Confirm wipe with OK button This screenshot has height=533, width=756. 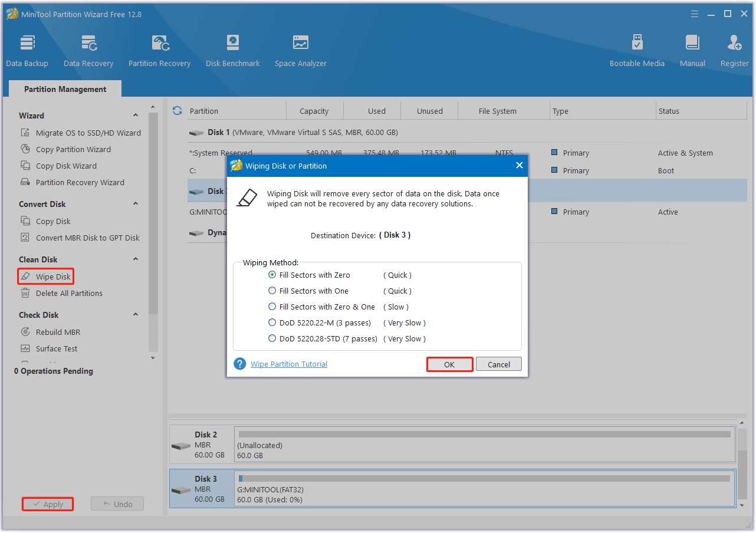pyautogui.click(x=449, y=364)
